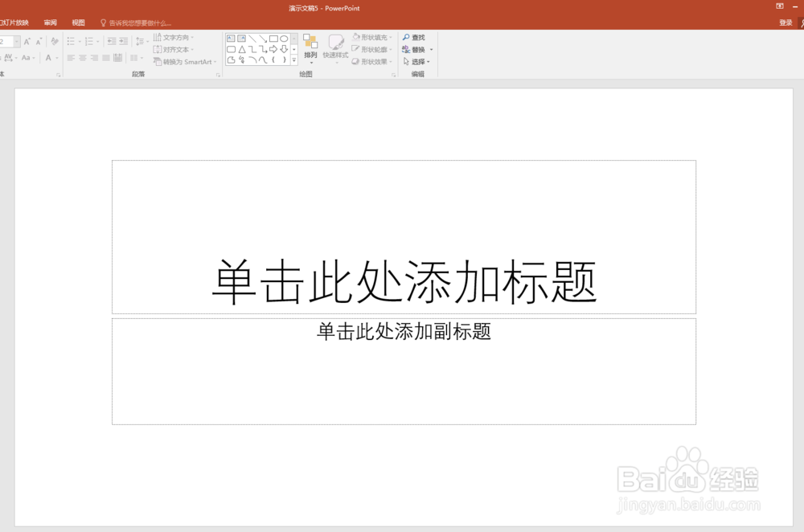Select the scribble shape tool

tap(241, 60)
